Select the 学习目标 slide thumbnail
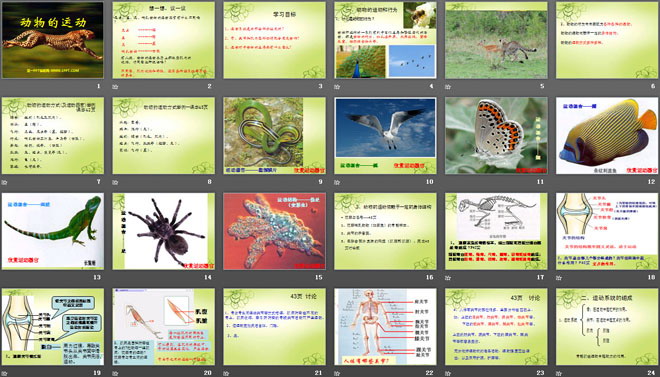Screen dimensions: 660x377 tap(274, 40)
